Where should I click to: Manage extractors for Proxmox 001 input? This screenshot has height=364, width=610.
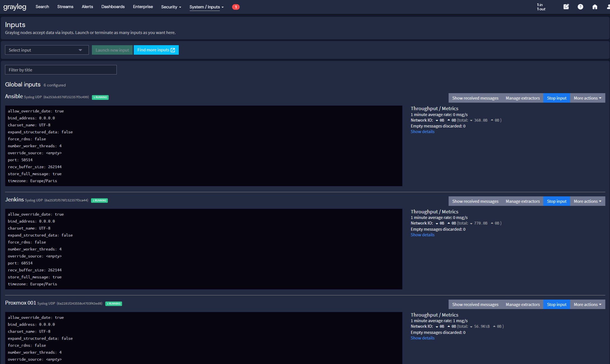pyautogui.click(x=523, y=304)
